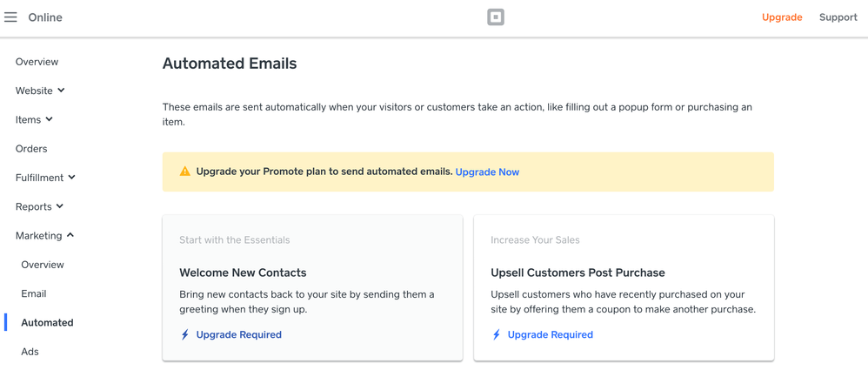Click Upgrade Now in the yellow banner

tap(487, 172)
